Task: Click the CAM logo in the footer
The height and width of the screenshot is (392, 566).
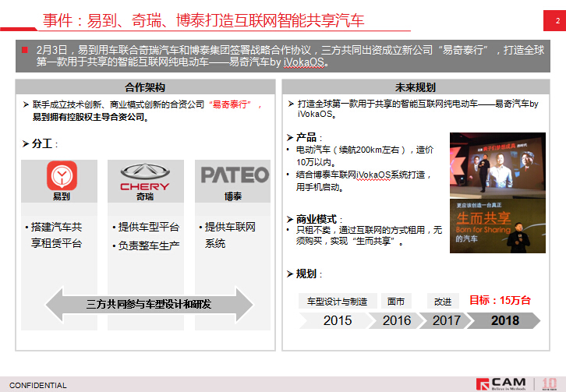Action: click(x=501, y=384)
